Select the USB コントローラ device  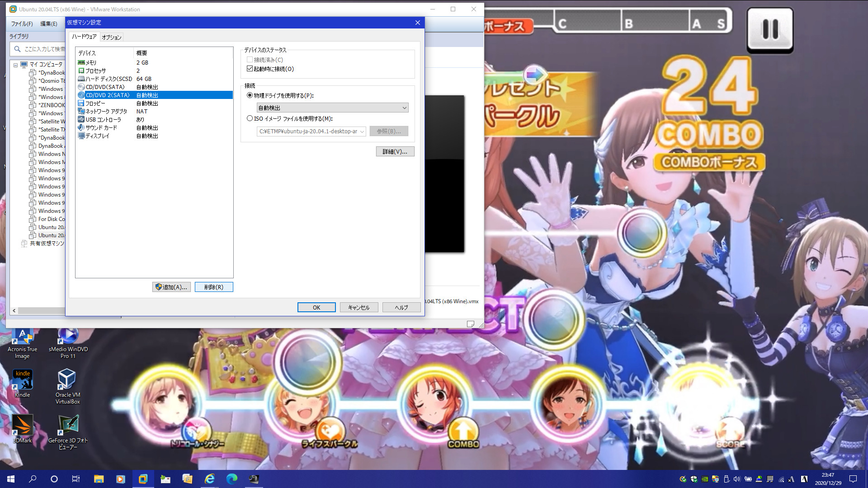point(154,119)
